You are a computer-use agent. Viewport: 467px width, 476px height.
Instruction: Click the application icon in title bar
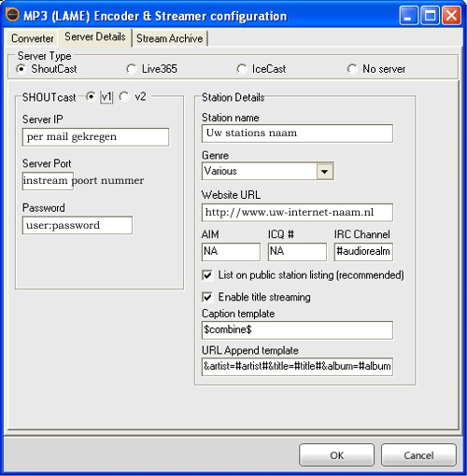pos(13,15)
